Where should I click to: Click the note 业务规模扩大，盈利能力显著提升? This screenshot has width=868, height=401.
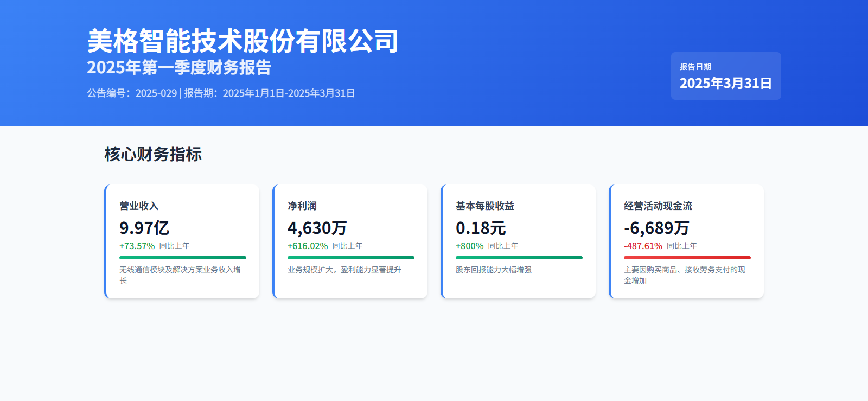344,270
